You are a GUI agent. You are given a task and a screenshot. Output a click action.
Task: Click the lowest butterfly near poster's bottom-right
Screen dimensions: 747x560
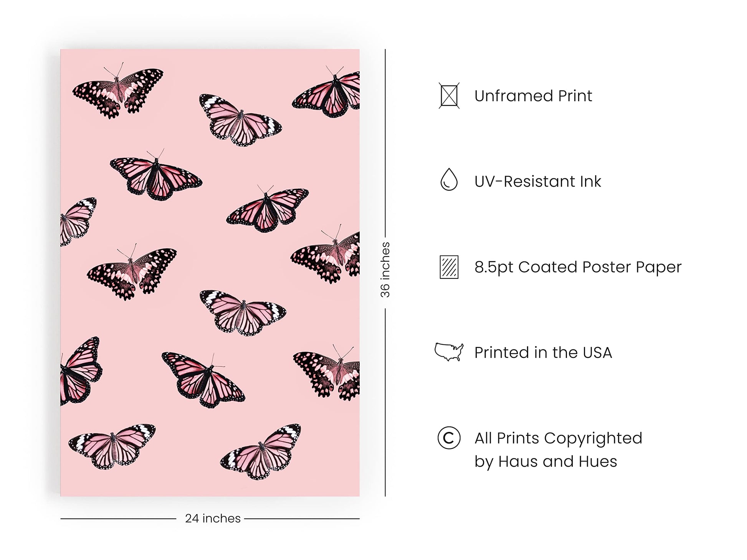261,452
